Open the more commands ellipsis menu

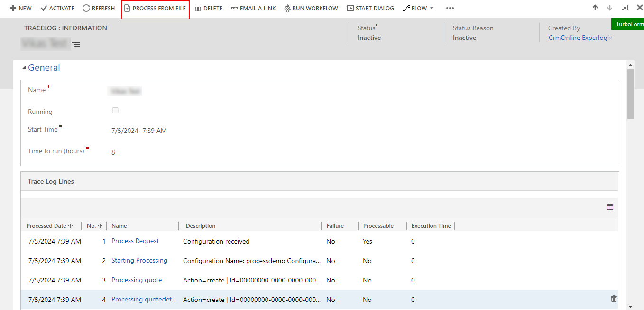[450, 8]
